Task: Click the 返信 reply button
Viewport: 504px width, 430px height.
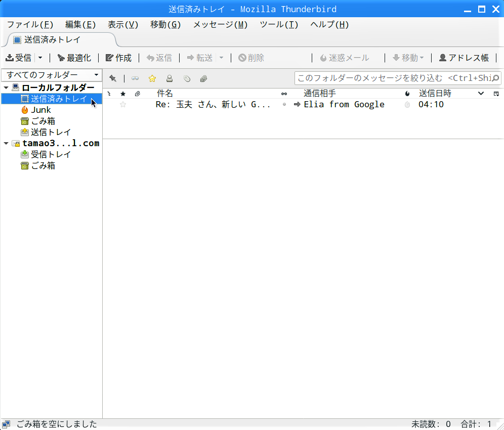Action: (x=159, y=58)
